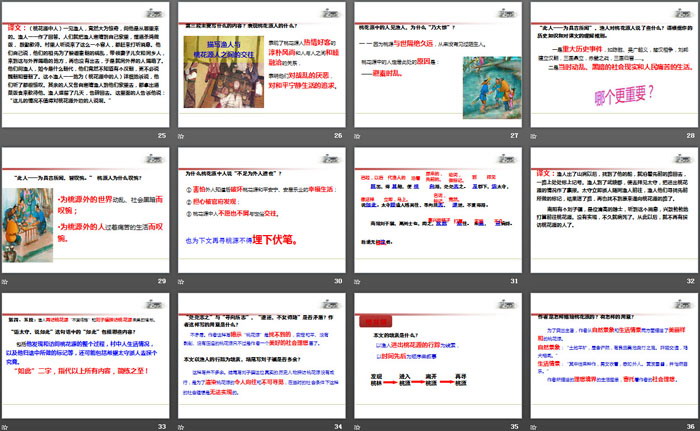Select slide 27 with the fishermen painting

tap(438, 62)
